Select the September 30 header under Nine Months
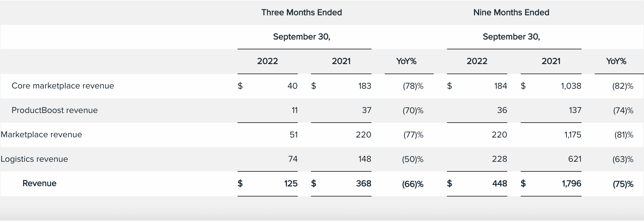The image size is (644, 221). click(511, 37)
